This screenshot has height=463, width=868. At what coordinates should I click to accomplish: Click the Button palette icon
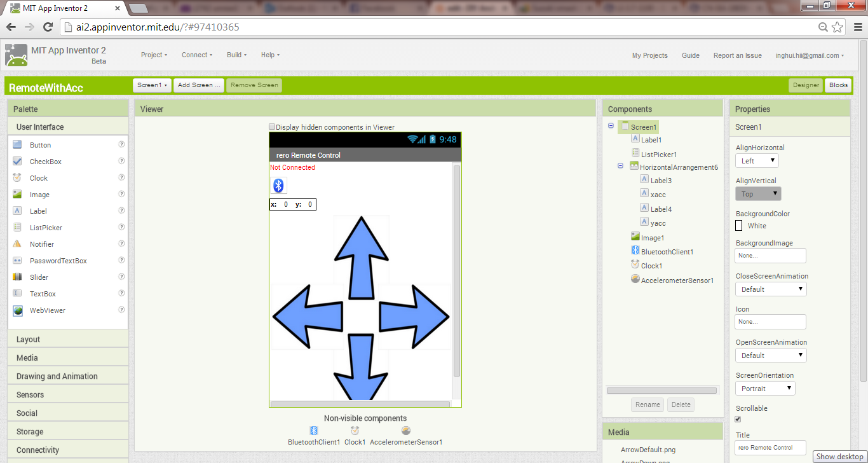[x=17, y=144]
